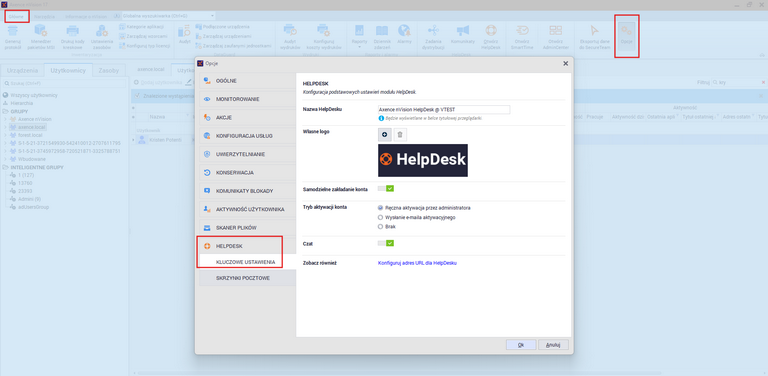Image resolution: width=768 pixels, height=376 pixels.
Task: Open KONSERWACJA options section
Action: pyautogui.click(x=246, y=173)
